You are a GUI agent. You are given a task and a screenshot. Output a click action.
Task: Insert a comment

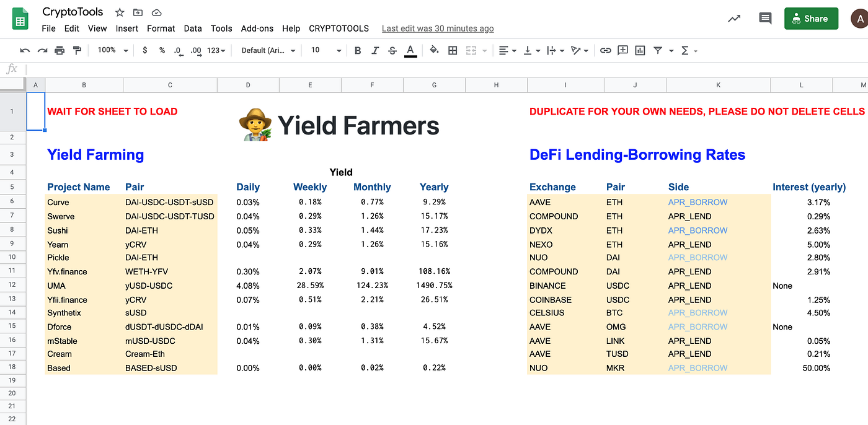[x=622, y=50]
